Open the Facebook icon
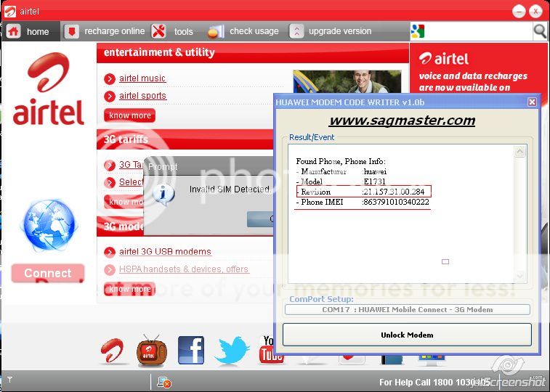Screen dimensions: 550x392 [191, 351]
